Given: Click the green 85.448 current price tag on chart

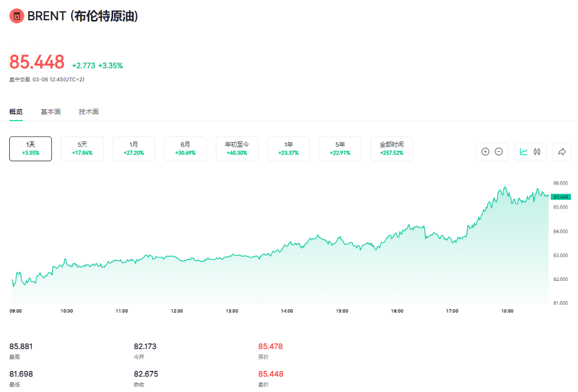Looking at the screenshot, I should coord(560,197).
